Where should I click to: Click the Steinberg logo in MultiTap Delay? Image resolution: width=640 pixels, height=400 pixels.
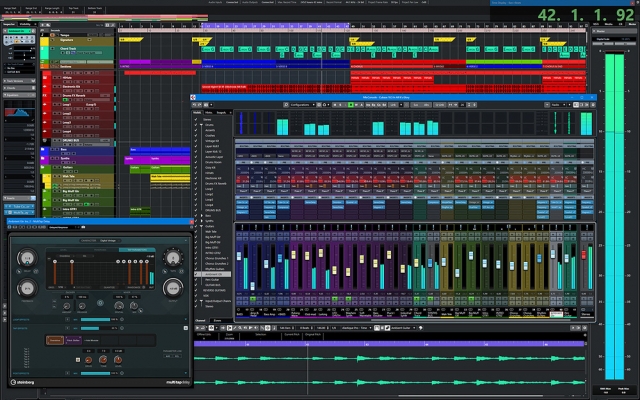click(23, 382)
